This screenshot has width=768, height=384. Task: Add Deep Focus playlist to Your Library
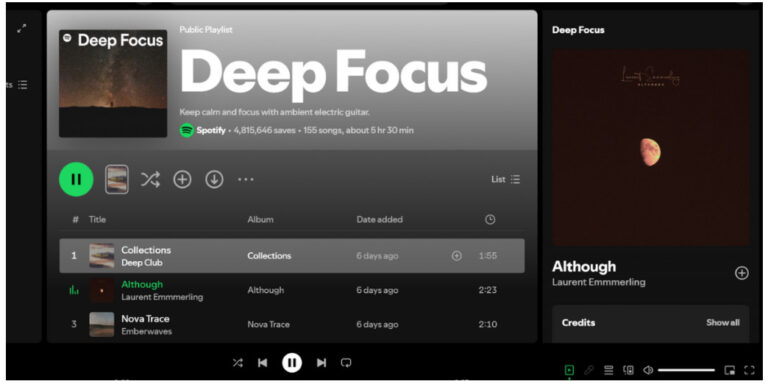tap(182, 180)
